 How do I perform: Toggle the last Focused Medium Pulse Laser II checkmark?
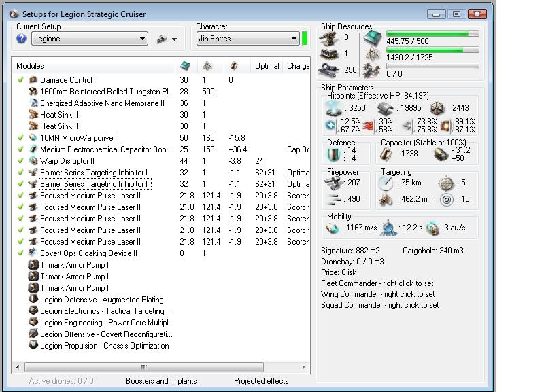coord(20,242)
